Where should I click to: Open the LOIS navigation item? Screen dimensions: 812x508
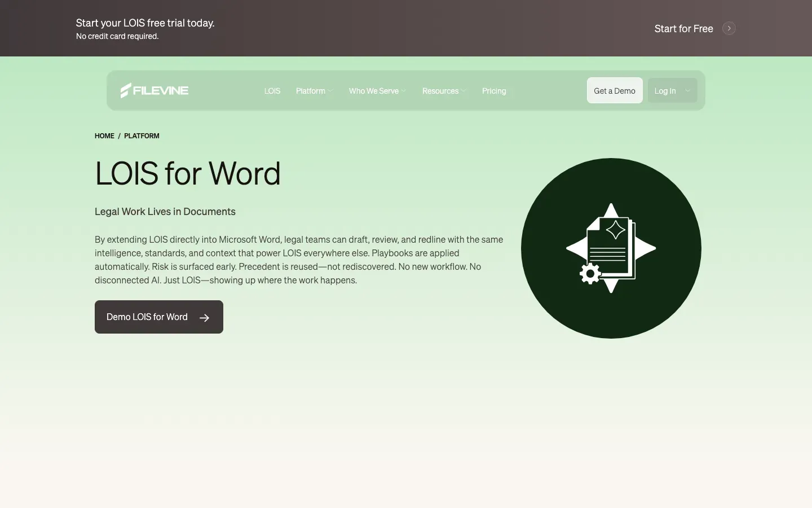[x=272, y=91]
